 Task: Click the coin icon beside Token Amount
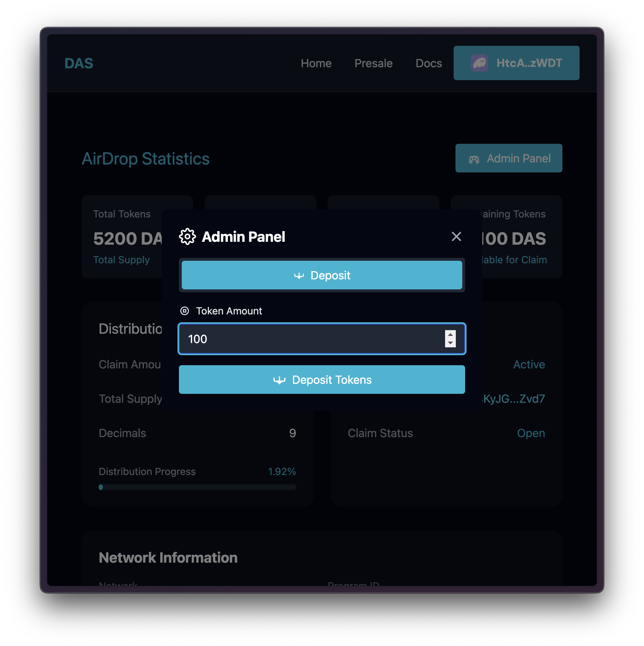pos(185,311)
